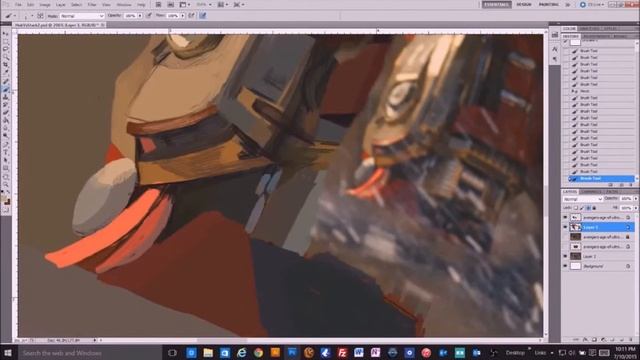Hide Layer 3 visibility eye
Image resolution: width=640 pixels, height=360 pixels.
[x=565, y=227]
